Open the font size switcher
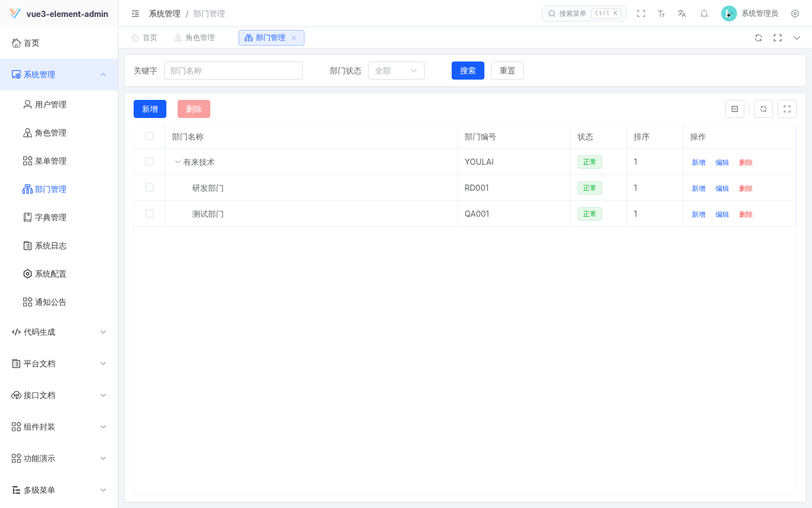This screenshot has width=812, height=508. tap(661, 14)
